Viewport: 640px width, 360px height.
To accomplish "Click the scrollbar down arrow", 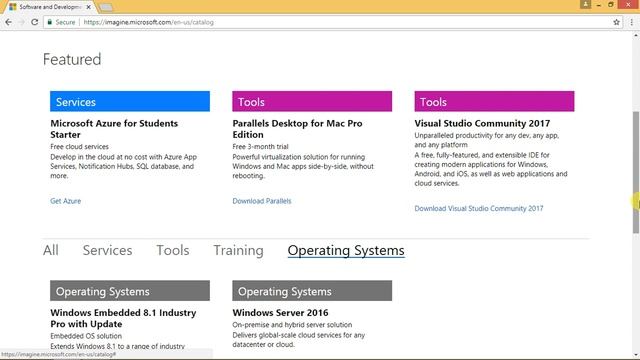I will point(636,356).
